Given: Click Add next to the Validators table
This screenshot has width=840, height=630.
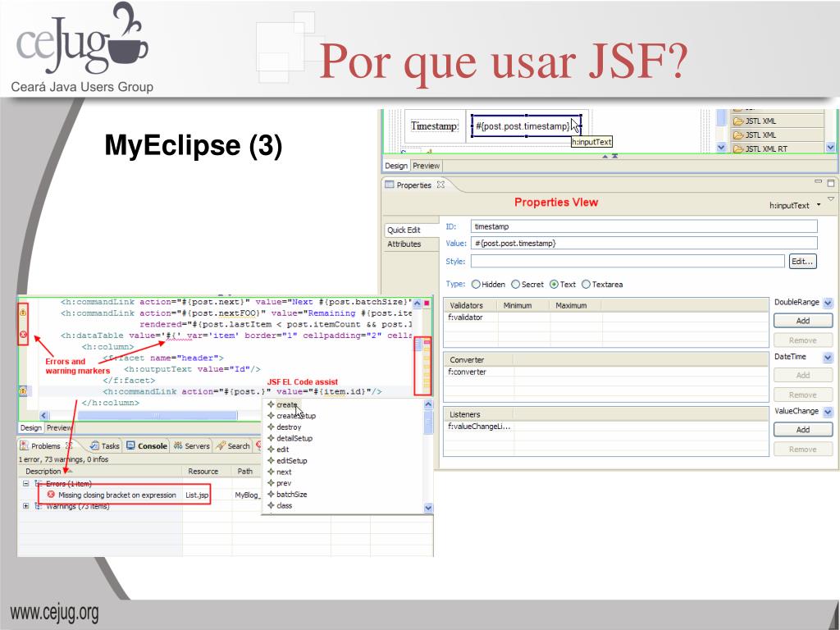Looking at the screenshot, I should (803, 321).
